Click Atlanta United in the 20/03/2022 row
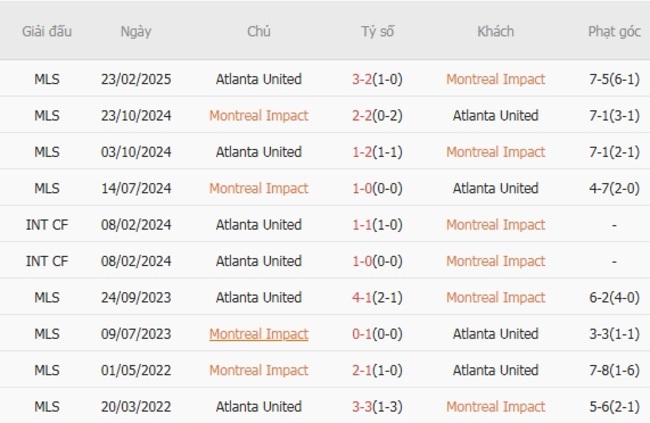 [258, 407]
